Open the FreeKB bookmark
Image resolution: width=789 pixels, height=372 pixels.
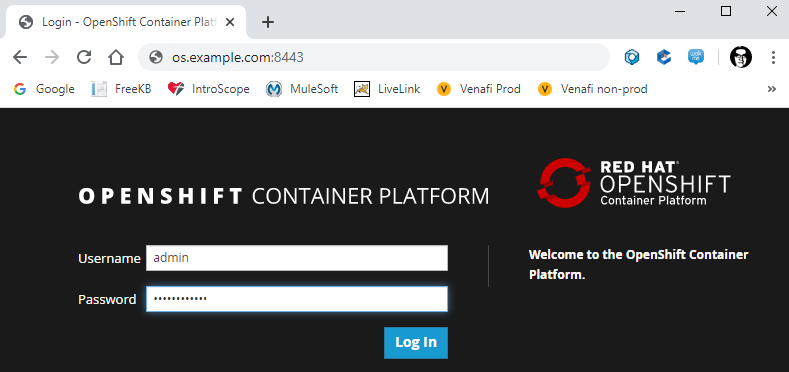point(121,89)
